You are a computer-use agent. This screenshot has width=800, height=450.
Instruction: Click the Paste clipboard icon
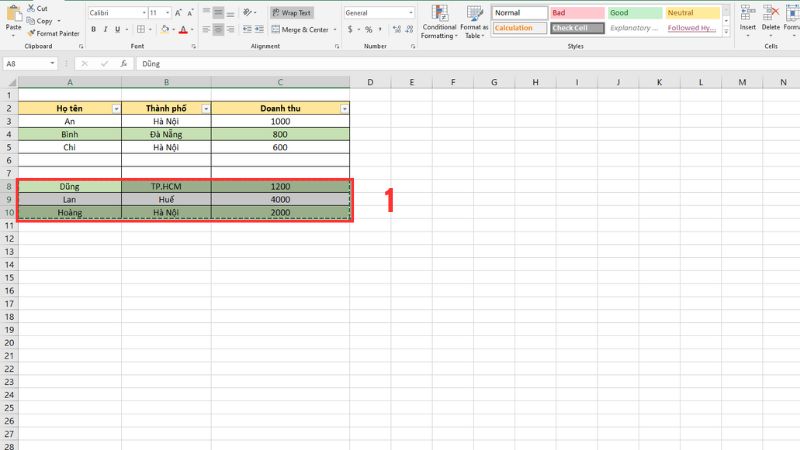pyautogui.click(x=13, y=13)
